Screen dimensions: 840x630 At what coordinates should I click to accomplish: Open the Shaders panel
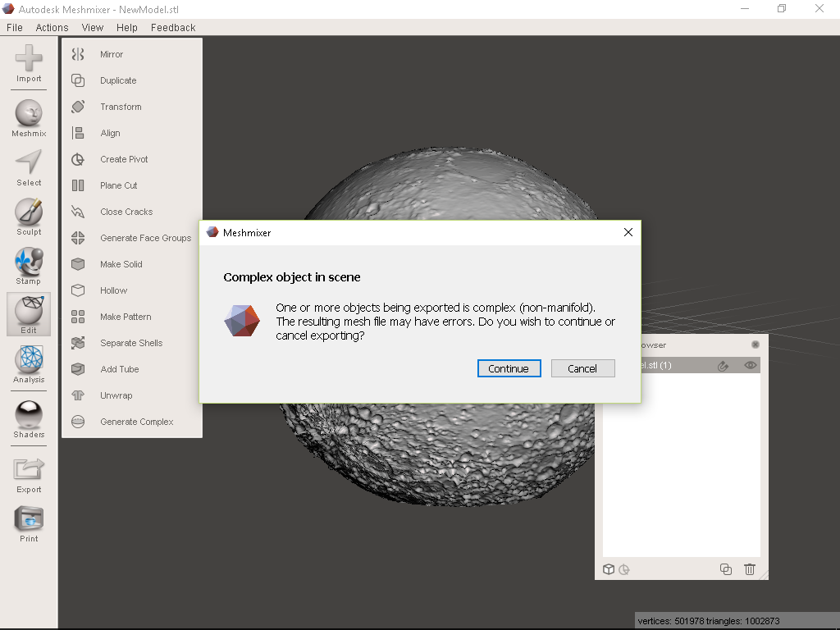pyautogui.click(x=28, y=421)
